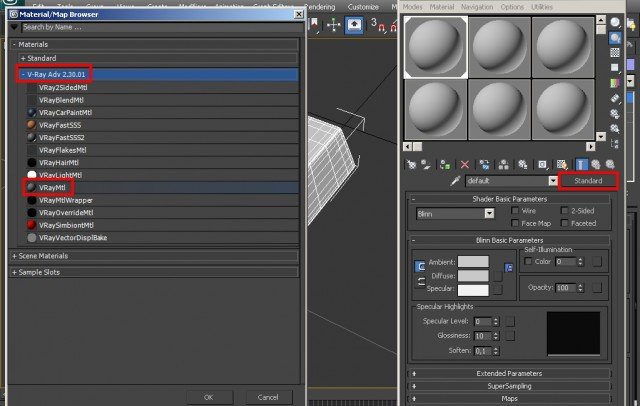Viewport: 640px width, 406px height.
Task: Open Navigation menu in Material Editor
Action: tap(477, 7)
